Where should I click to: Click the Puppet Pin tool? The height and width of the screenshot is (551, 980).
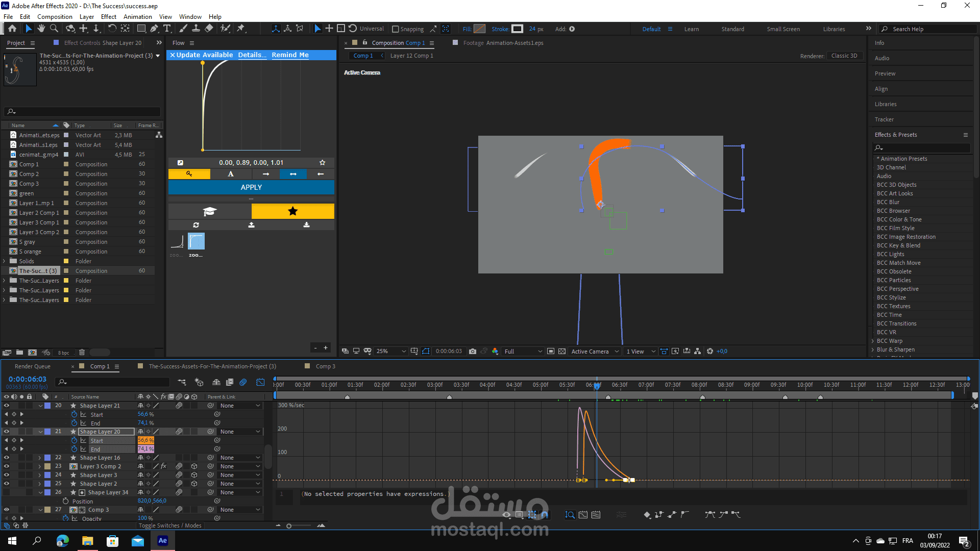[x=241, y=29]
